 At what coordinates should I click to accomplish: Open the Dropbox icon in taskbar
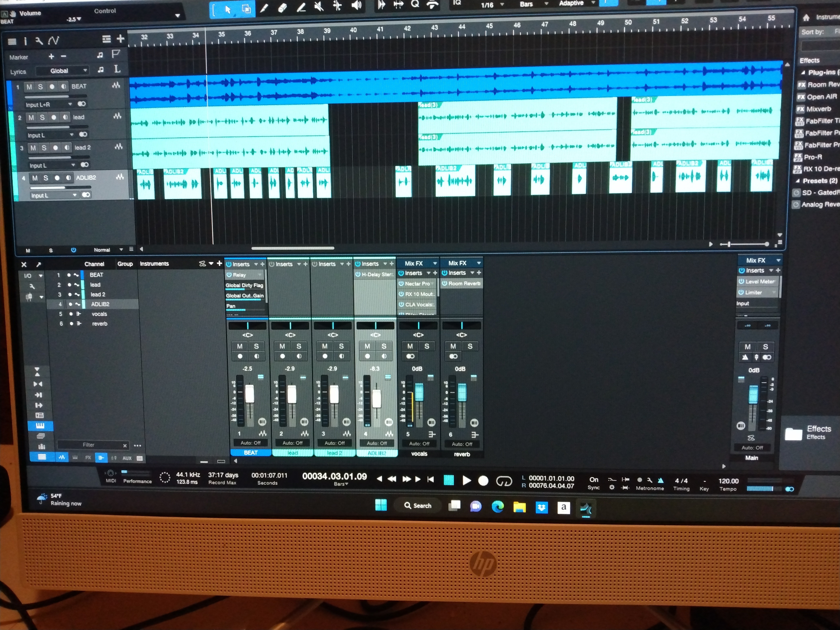click(542, 507)
